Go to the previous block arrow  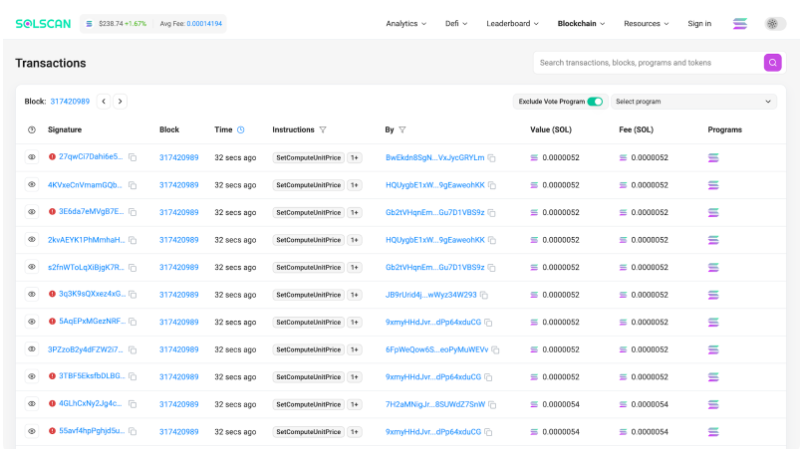(103, 101)
